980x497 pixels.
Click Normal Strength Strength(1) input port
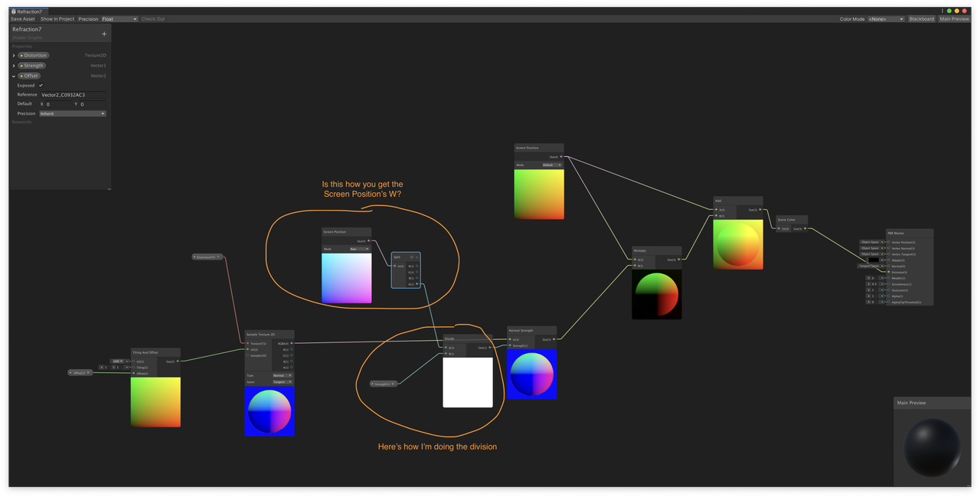pos(509,345)
